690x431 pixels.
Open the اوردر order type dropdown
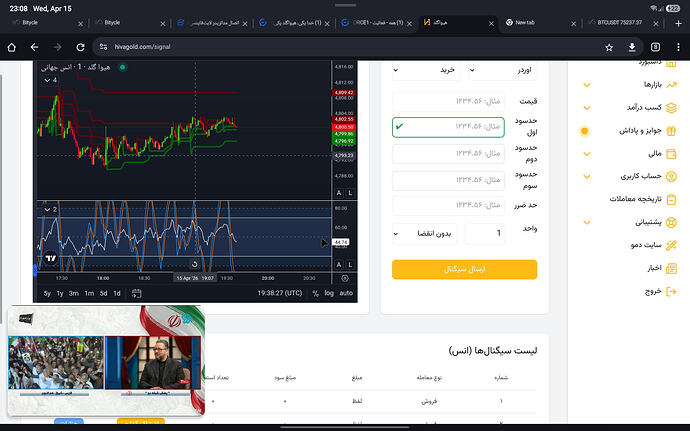pyautogui.click(x=502, y=70)
